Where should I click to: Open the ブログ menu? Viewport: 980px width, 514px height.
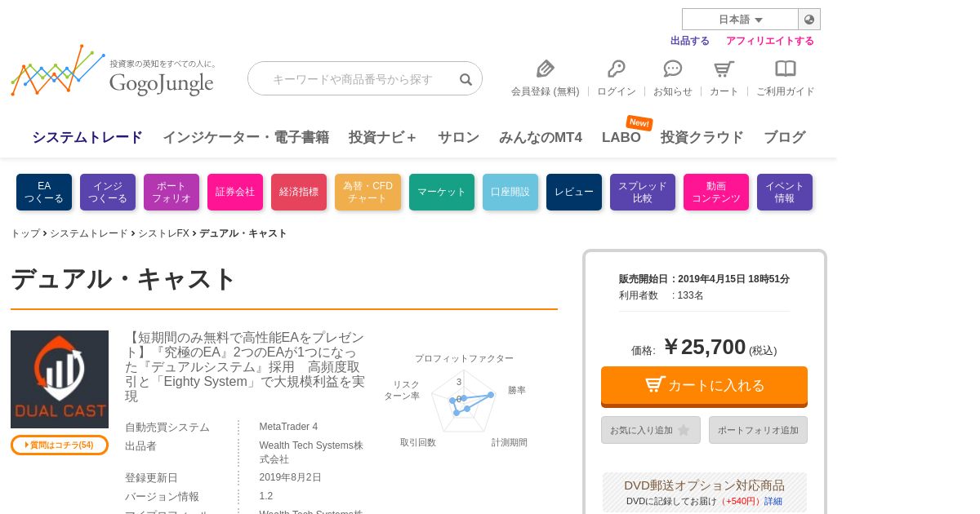pos(785,137)
